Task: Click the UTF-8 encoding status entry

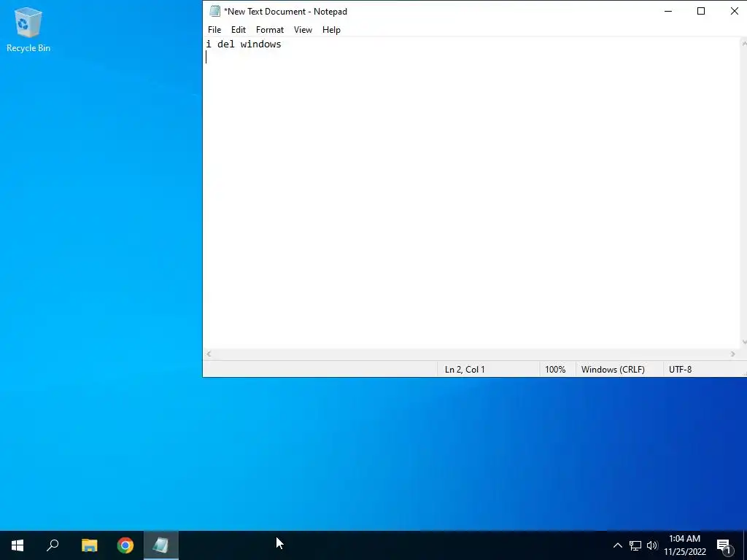Action: (x=681, y=370)
